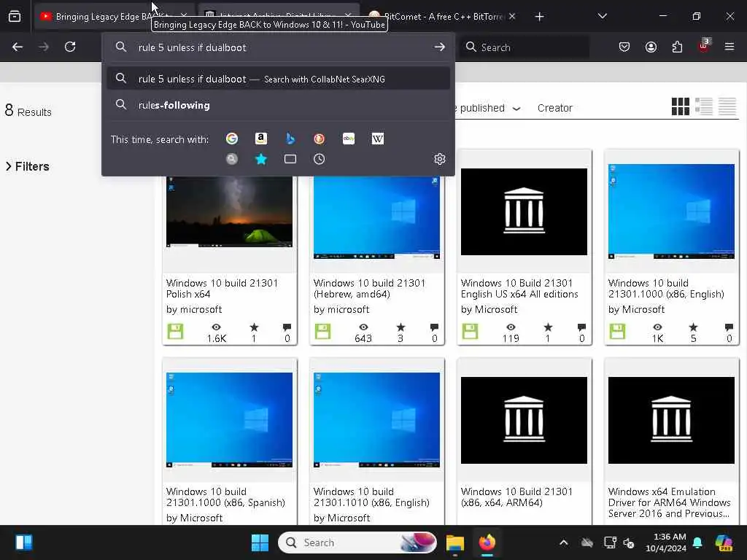
Task: Open the x86 Spanish build screenshot thumbnail
Action: (229, 419)
